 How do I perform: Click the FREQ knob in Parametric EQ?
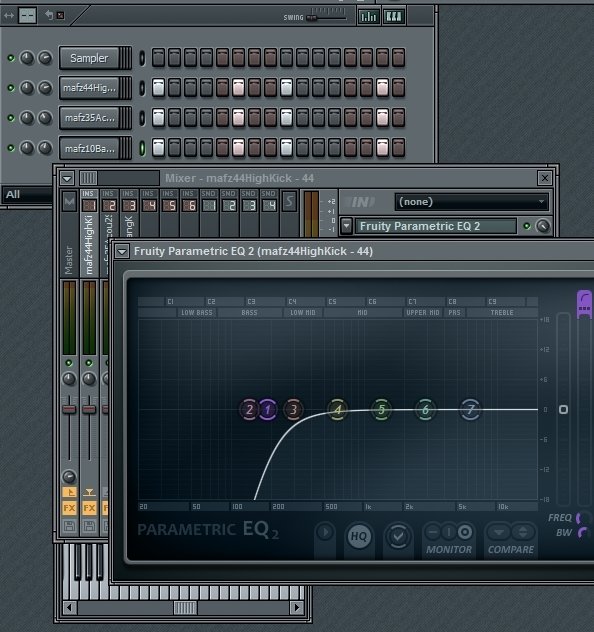coord(584,518)
